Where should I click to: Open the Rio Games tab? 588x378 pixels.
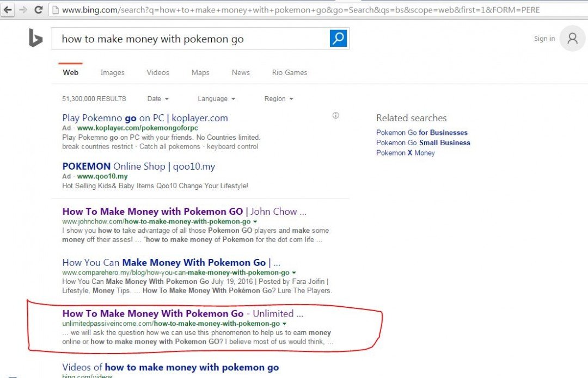[290, 72]
